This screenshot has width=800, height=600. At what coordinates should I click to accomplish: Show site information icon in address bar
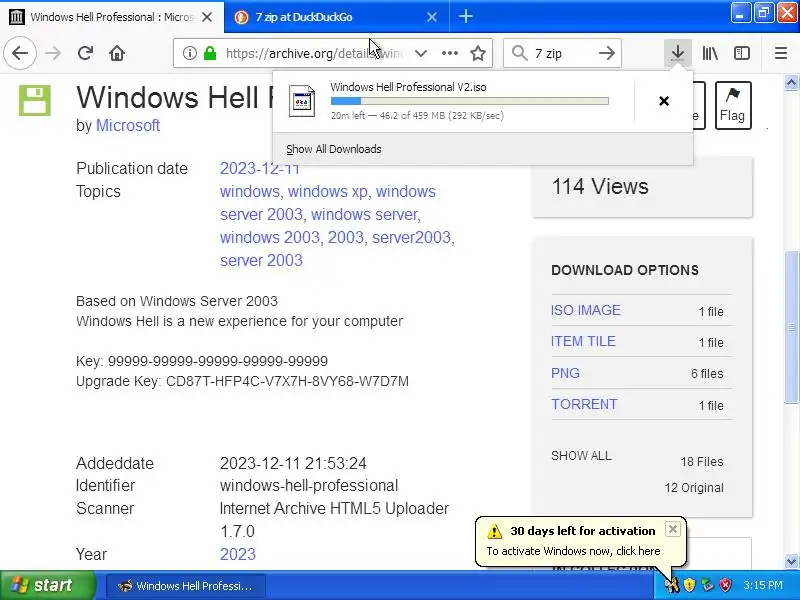point(189,53)
